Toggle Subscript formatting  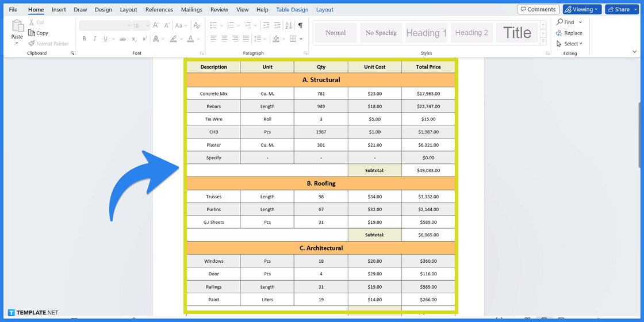[135, 39]
